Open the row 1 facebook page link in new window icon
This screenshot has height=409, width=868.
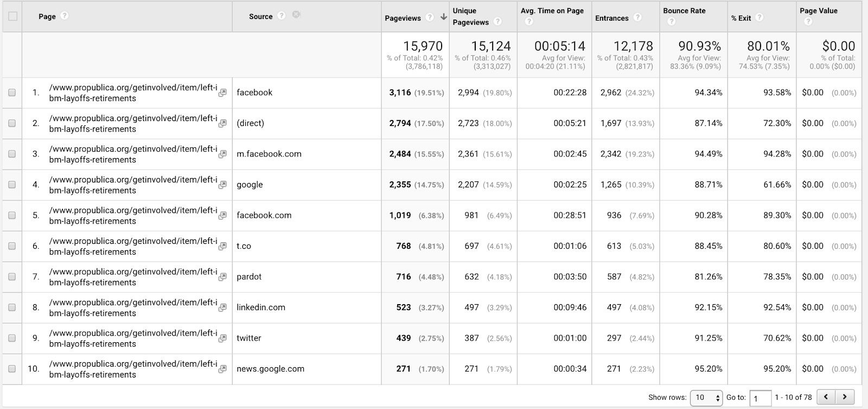222,93
